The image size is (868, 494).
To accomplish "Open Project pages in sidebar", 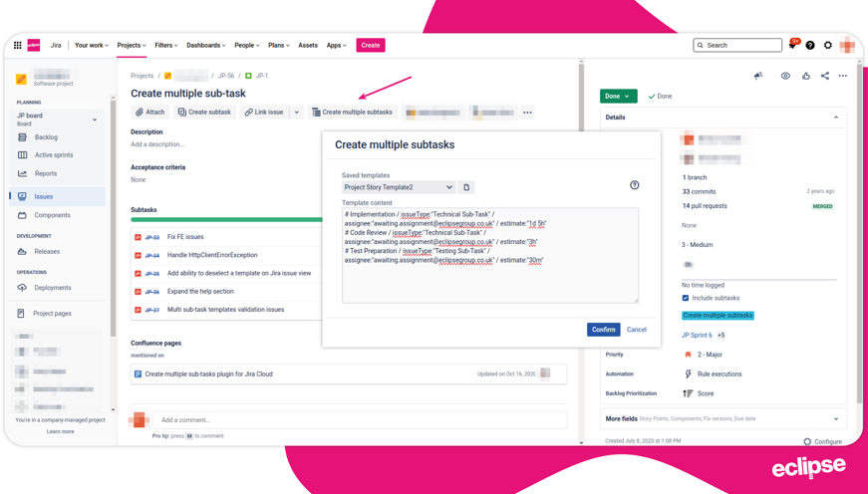I will point(52,314).
